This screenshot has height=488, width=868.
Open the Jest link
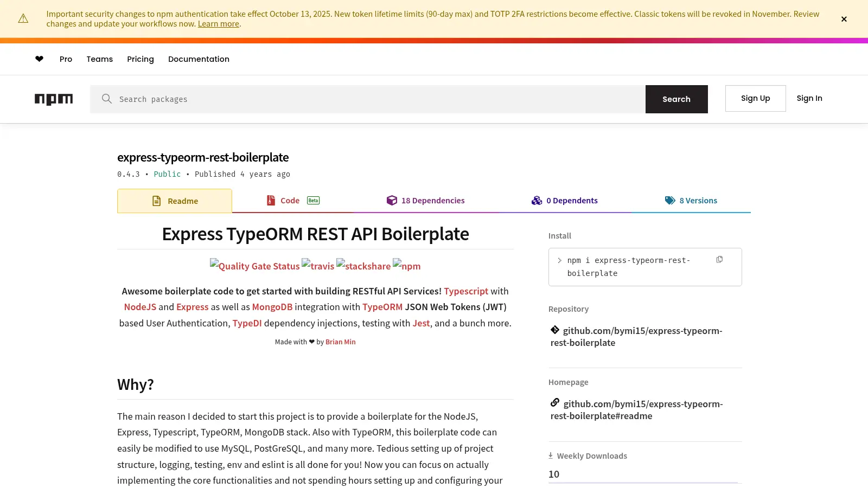point(421,323)
